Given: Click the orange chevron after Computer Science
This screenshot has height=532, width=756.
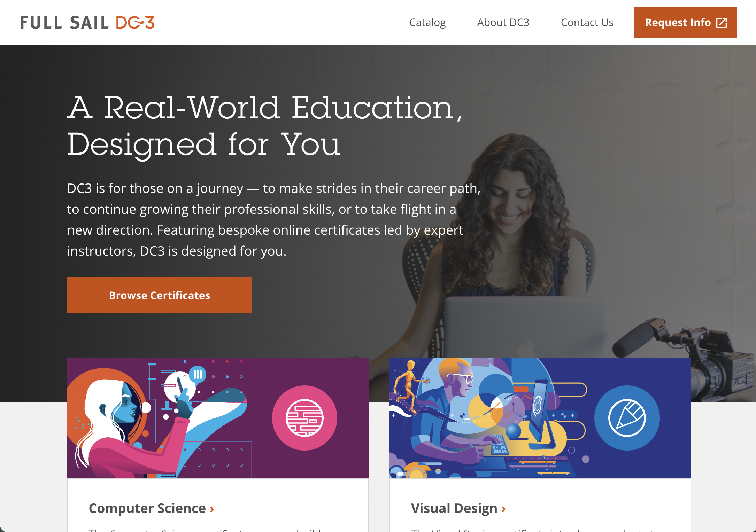Looking at the screenshot, I should (212, 509).
